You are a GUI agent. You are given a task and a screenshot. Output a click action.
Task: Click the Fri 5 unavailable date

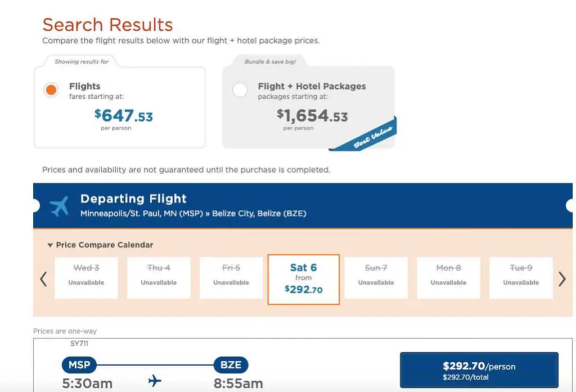pyautogui.click(x=231, y=278)
